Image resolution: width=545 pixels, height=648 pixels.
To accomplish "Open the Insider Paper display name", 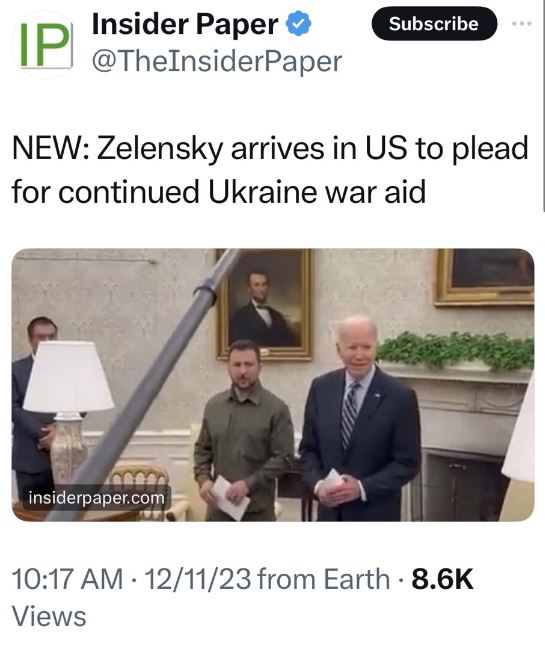I will 185,24.
